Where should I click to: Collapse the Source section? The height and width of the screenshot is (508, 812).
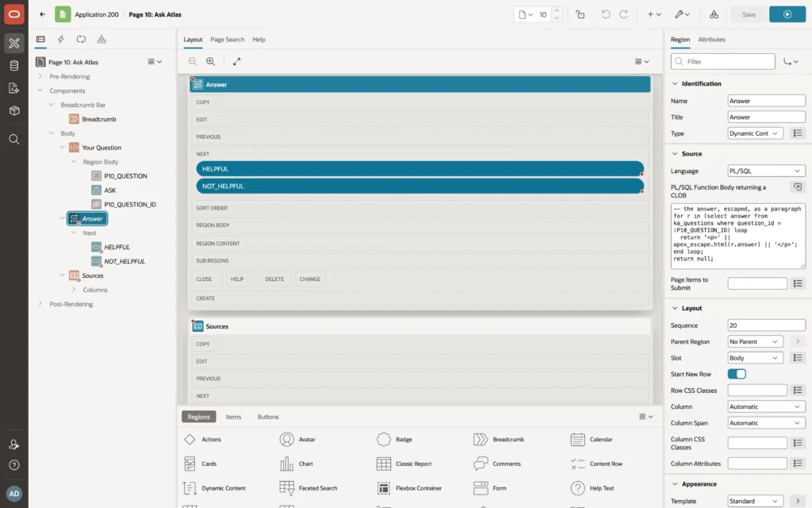pos(675,153)
